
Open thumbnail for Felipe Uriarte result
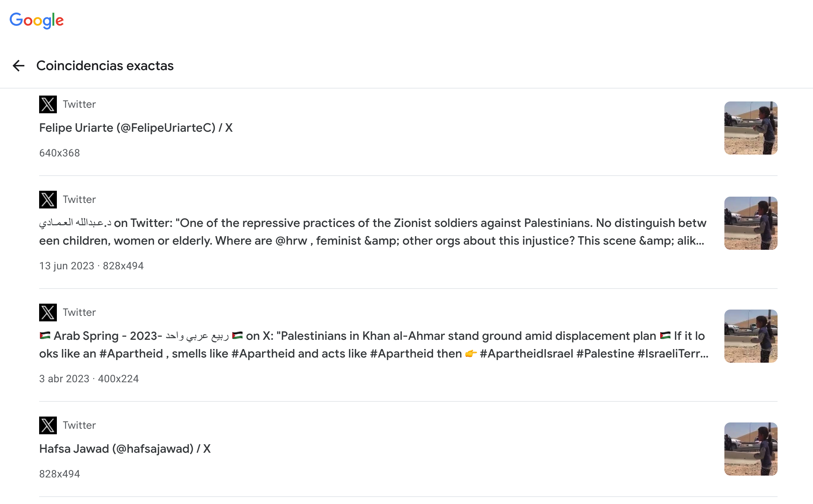click(751, 128)
